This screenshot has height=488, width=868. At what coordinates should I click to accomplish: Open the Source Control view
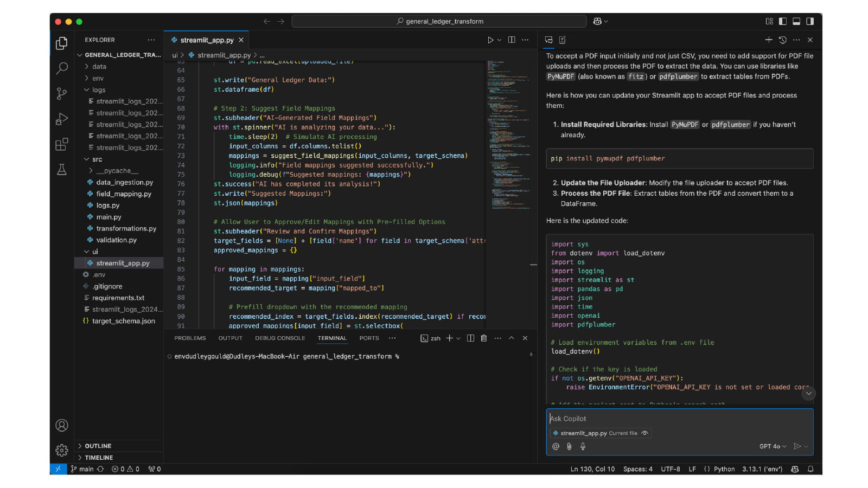[x=62, y=94]
